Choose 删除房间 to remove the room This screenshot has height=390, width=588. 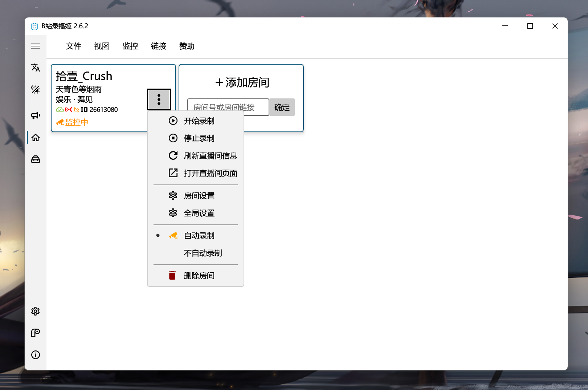click(196, 276)
